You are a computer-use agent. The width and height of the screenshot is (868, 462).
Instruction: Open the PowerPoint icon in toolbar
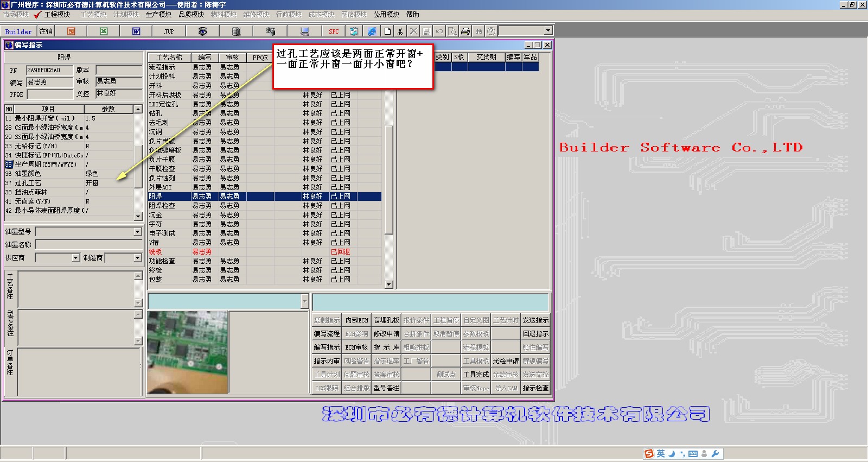[71, 31]
